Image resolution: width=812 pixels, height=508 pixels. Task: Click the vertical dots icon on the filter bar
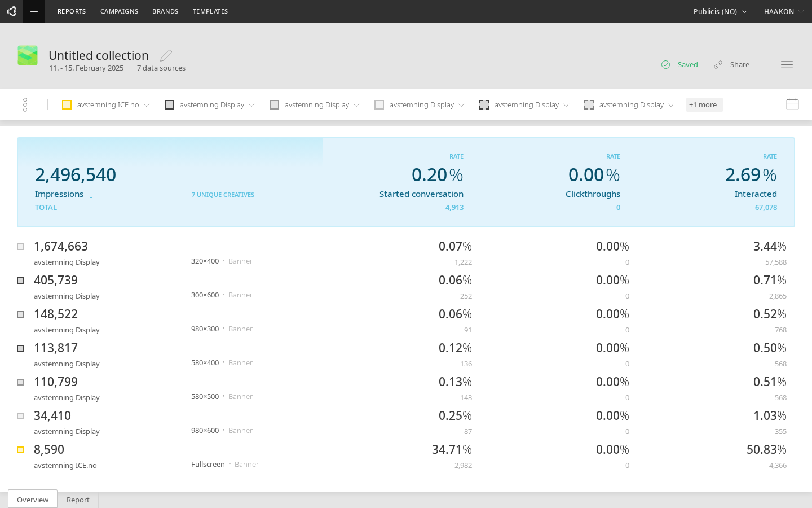[25, 104]
